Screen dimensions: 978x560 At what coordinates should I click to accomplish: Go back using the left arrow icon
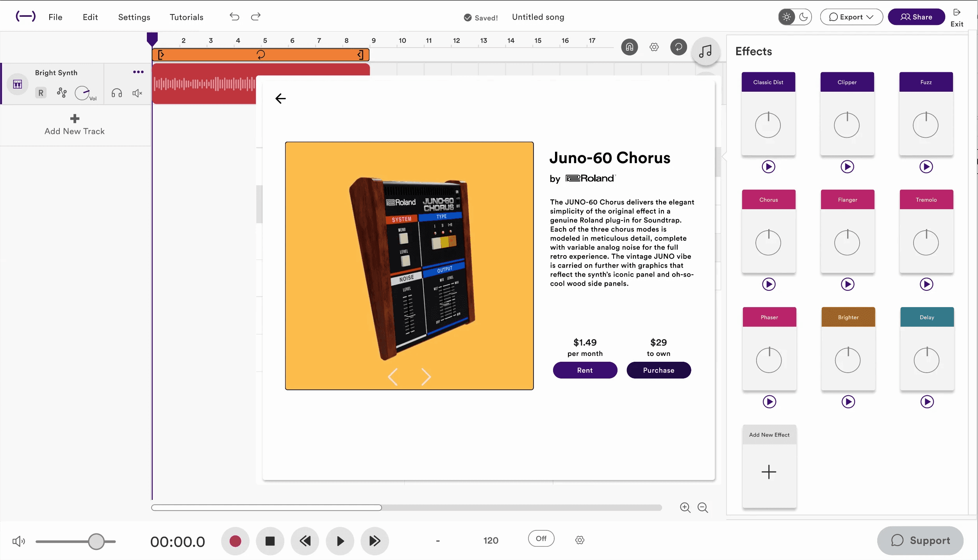[x=280, y=98]
